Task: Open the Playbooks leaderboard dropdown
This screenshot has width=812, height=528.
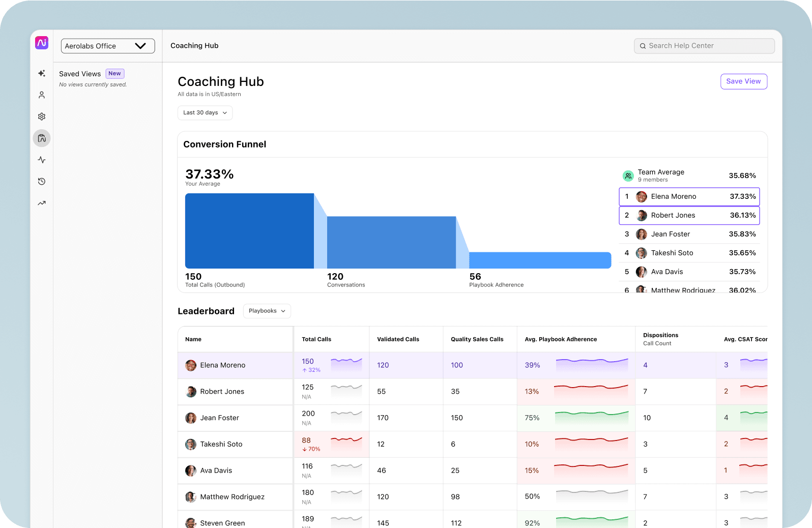Action: click(267, 311)
